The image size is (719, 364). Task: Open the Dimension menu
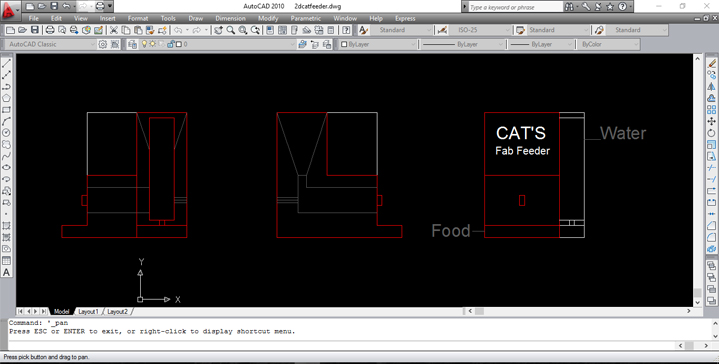[232, 19]
